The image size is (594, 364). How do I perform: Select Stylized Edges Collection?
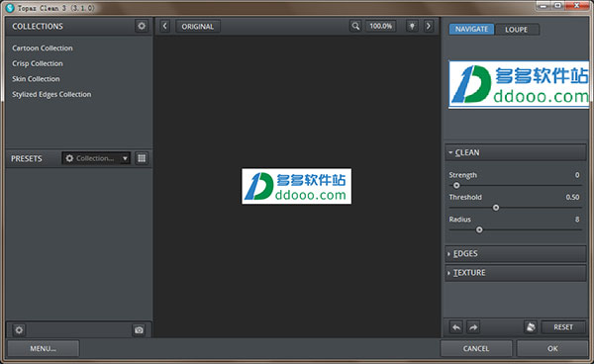[x=51, y=94]
